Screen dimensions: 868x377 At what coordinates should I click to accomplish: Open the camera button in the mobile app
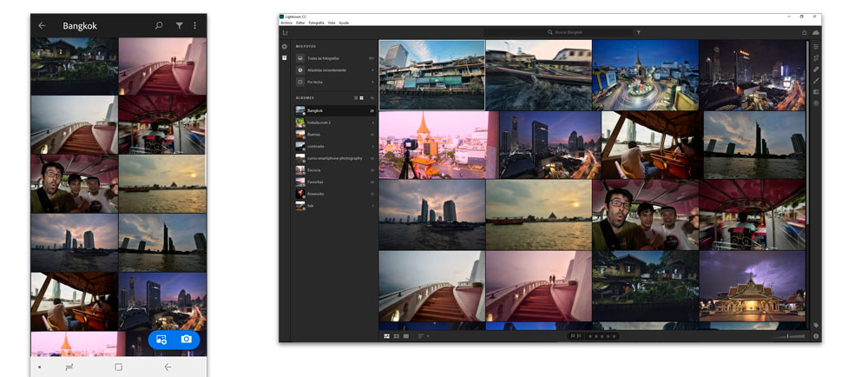coord(187,340)
